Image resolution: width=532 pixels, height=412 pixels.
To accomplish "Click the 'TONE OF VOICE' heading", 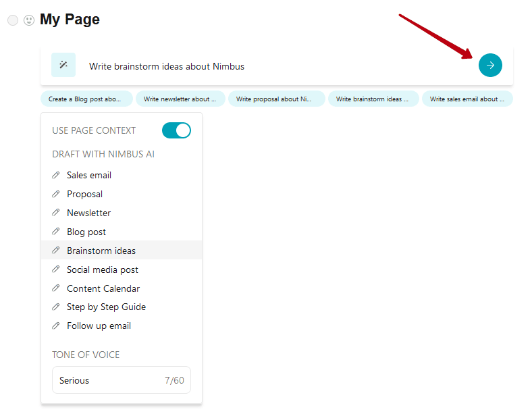I will tap(86, 355).
